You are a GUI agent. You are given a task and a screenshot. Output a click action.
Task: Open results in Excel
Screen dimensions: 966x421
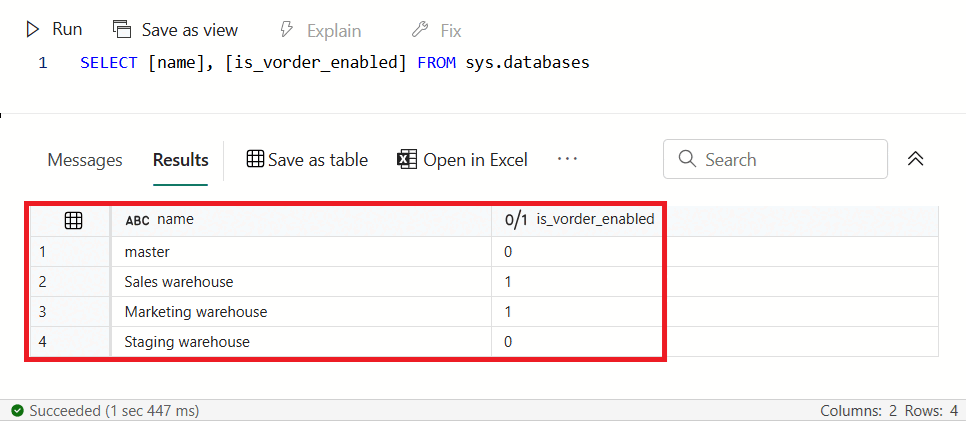click(462, 160)
